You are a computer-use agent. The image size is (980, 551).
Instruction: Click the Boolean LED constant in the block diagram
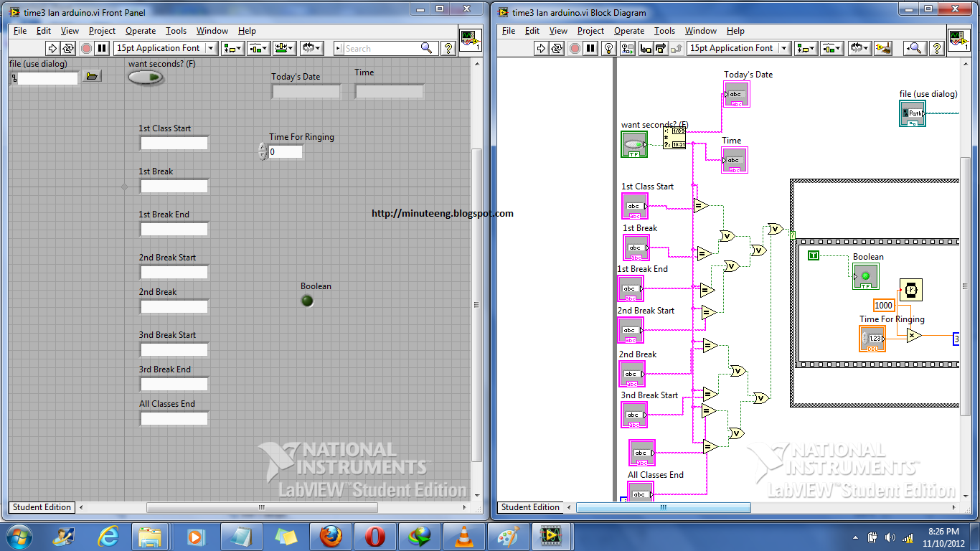tap(865, 276)
